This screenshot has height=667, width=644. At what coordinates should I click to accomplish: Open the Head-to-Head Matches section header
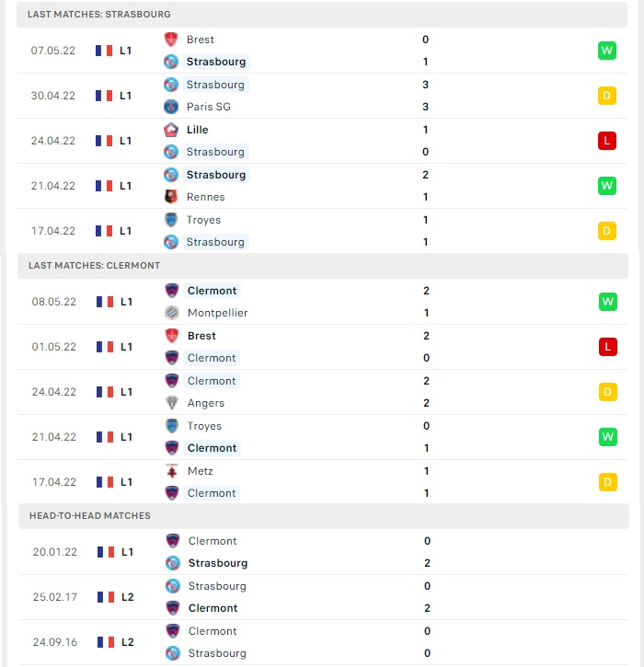324,515
